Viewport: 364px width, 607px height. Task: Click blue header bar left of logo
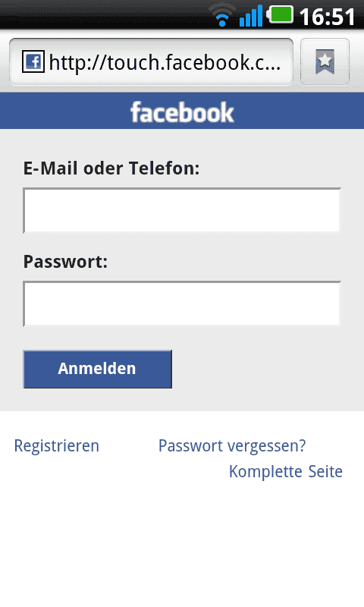(x=64, y=111)
